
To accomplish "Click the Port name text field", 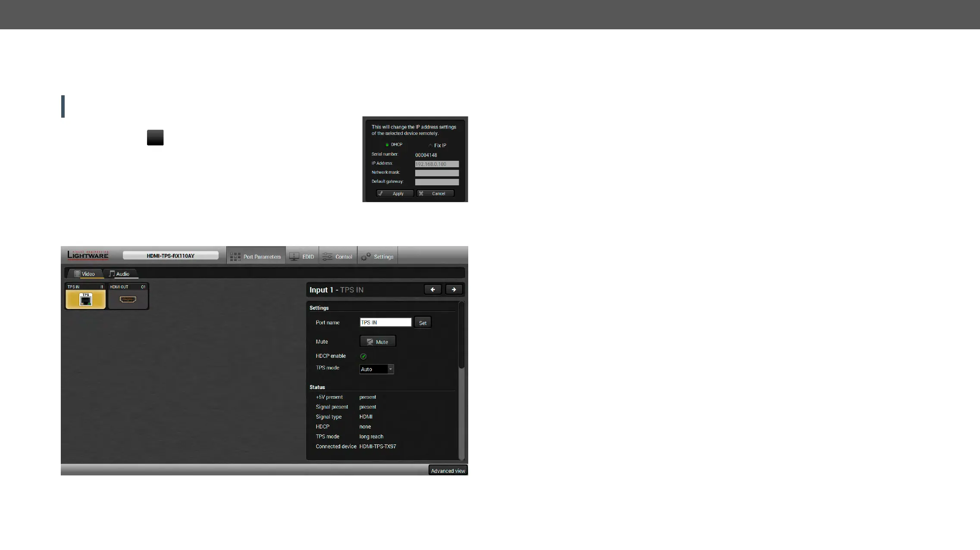I will click(x=385, y=322).
